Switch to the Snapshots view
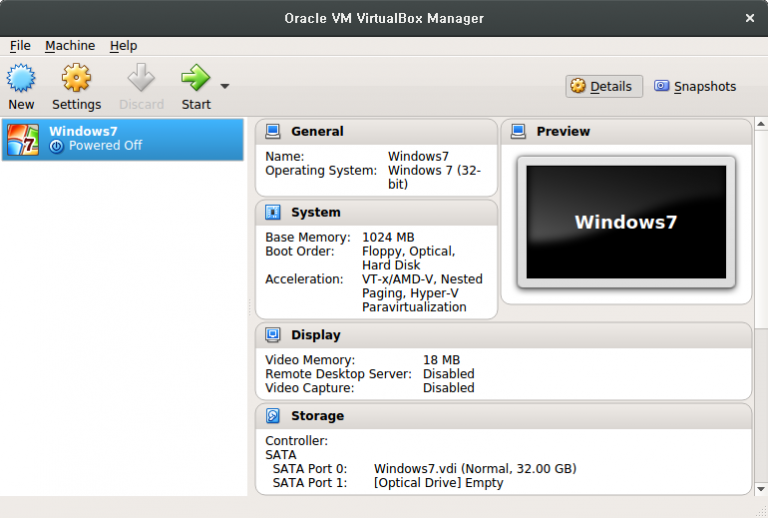 pyautogui.click(x=695, y=87)
